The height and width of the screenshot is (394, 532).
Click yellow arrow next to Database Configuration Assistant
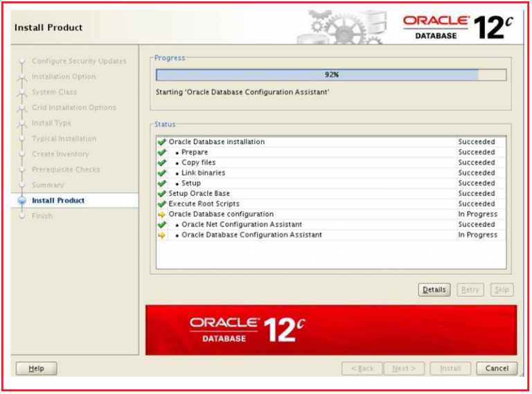click(x=162, y=235)
